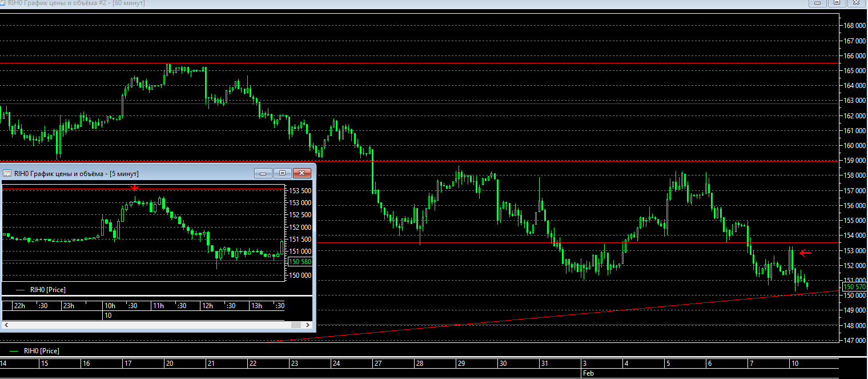Click left scroll arrow in 5-minute chart
The height and width of the screenshot is (379, 868).
pyautogui.click(x=7, y=325)
